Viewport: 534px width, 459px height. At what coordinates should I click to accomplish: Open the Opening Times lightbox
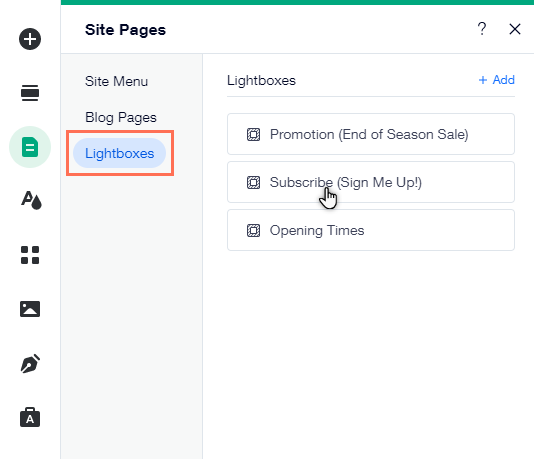pyautogui.click(x=371, y=230)
